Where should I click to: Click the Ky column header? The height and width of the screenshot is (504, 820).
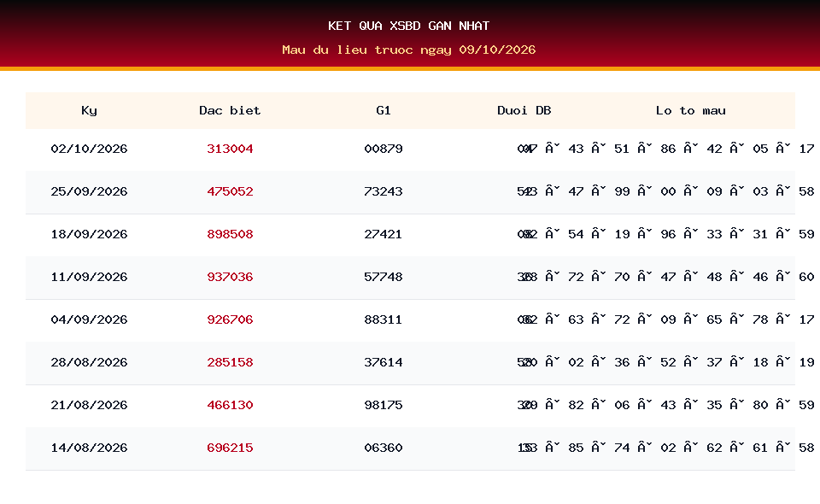89,110
